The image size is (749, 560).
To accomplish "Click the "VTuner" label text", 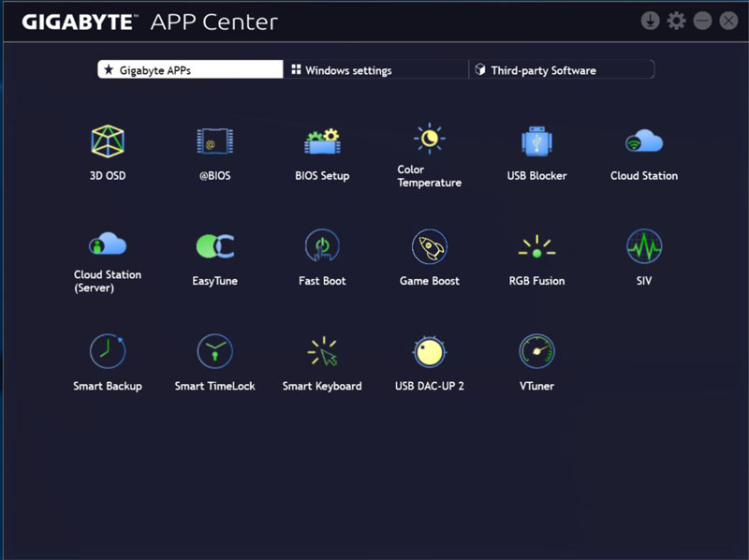I will pyautogui.click(x=536, y=386).
